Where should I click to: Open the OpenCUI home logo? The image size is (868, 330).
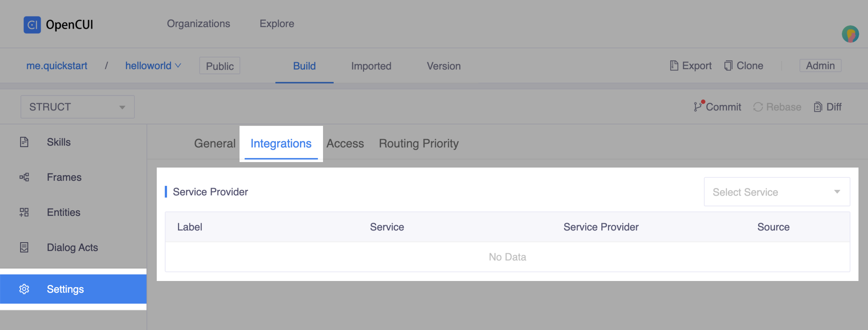32,24
